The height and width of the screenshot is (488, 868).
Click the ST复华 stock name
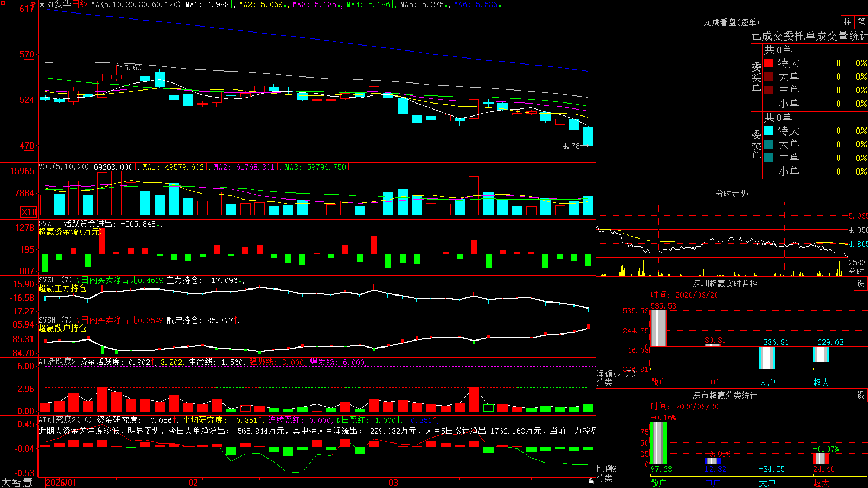59,4
